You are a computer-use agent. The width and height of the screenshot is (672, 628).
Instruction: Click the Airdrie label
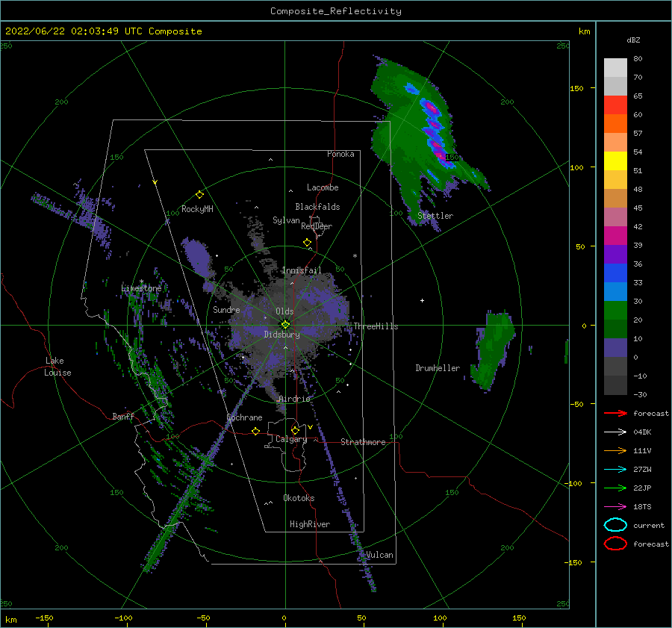(x=294, y=399)
